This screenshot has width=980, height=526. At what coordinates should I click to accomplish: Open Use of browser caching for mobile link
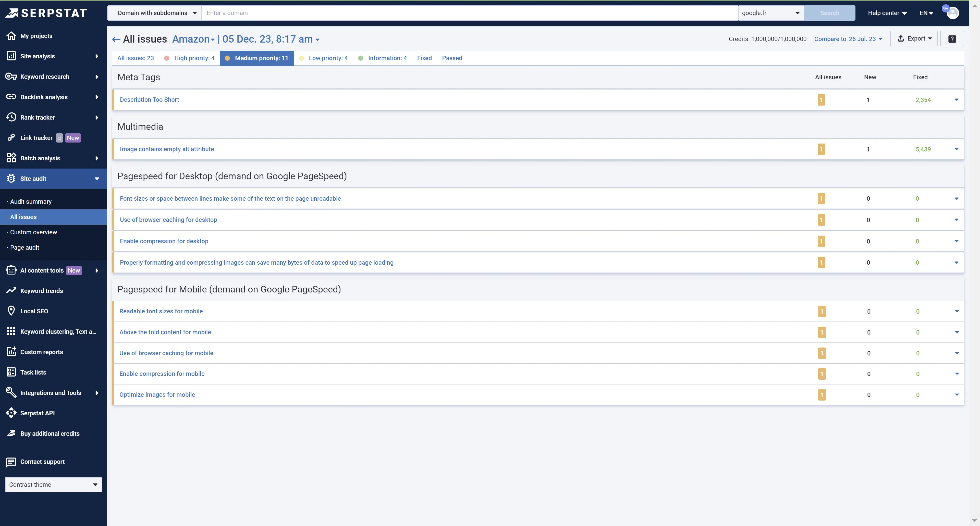(166, 353)
